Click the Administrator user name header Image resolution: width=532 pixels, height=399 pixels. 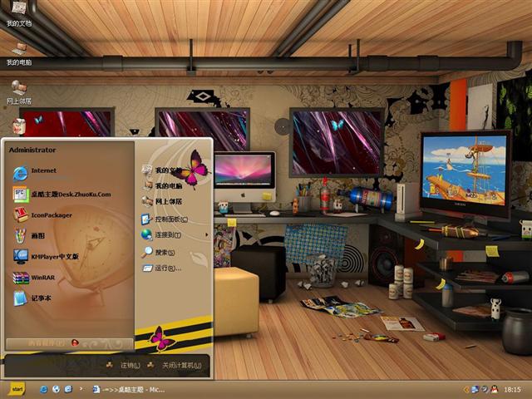(32, 150)
